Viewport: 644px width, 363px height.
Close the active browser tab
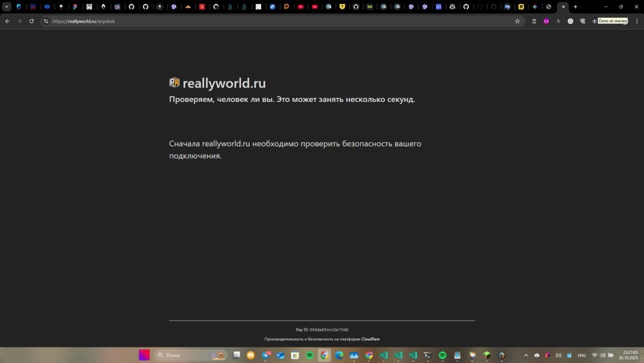coord(563,6)
